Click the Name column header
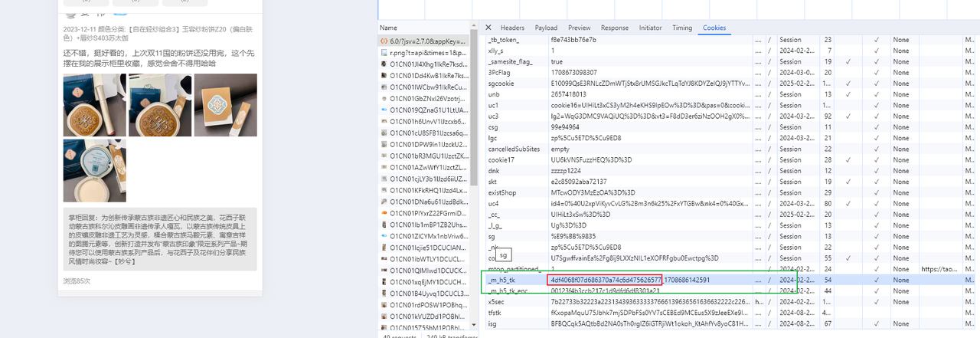Image resolution: width=980 pixels, height=338 pixels. coord(389,28)
